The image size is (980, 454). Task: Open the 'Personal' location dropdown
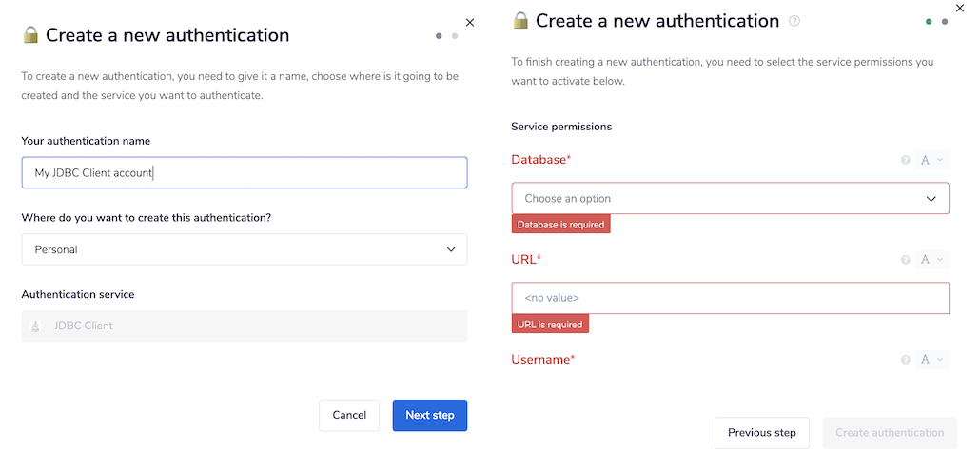pyautogui.click(x=244, y=249)
